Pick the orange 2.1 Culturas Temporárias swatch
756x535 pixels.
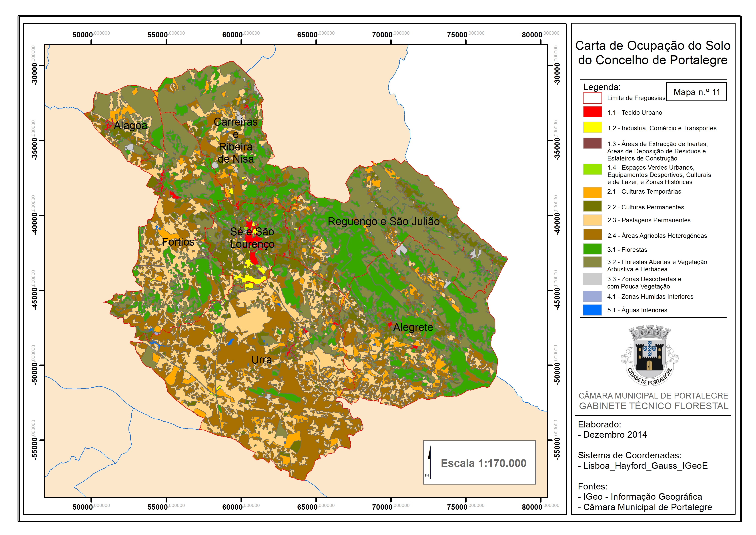click(x=592, y=192)
